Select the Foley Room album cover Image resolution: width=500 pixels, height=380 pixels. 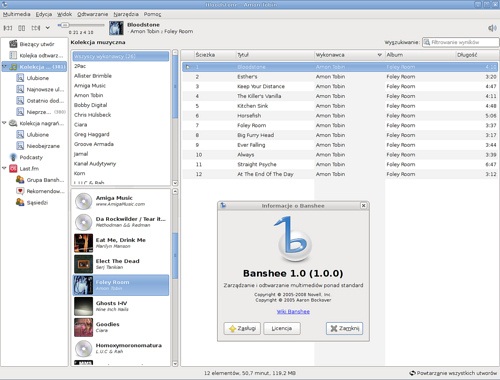(x=83, y=285)
